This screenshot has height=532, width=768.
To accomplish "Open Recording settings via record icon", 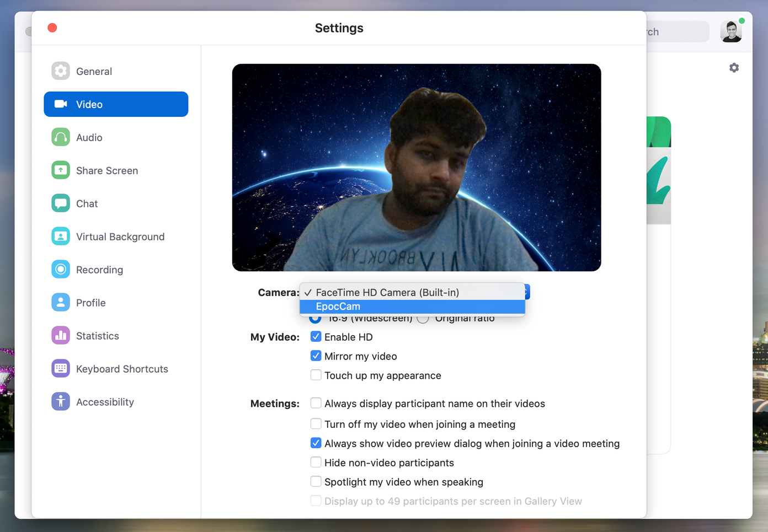I will pos(60,269).
